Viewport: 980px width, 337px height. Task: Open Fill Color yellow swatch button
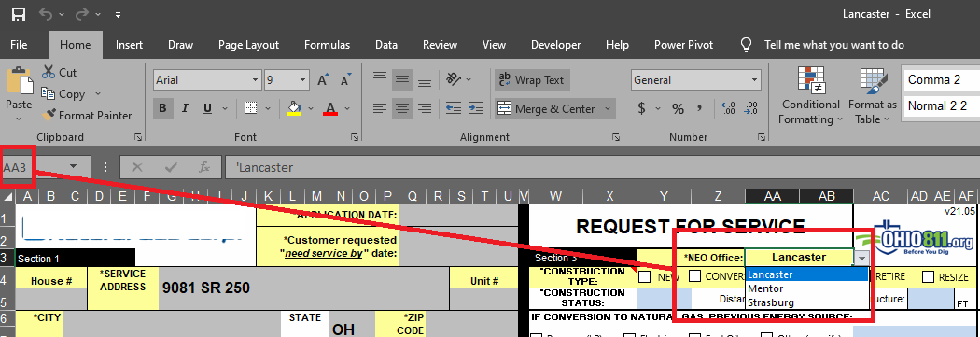point(294,108)
